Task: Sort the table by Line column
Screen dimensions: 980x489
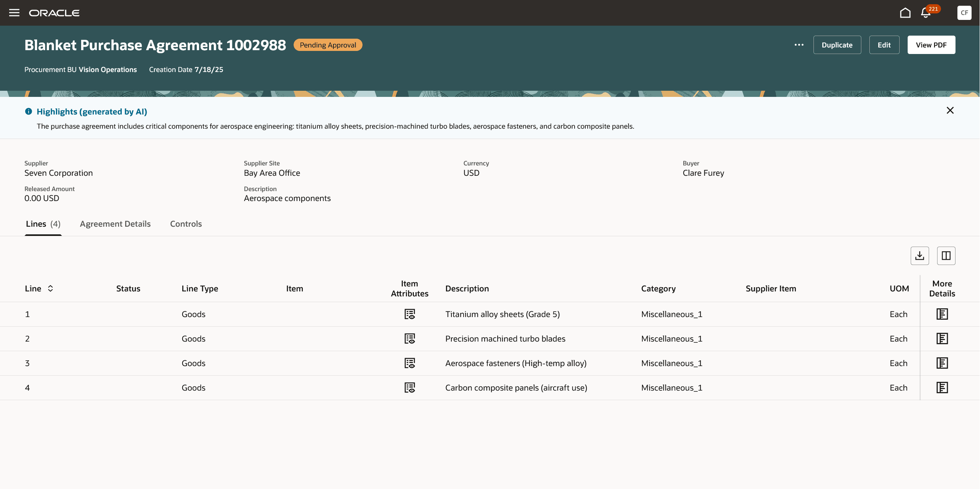Action: pyautogui.click(x=50, y=289)
